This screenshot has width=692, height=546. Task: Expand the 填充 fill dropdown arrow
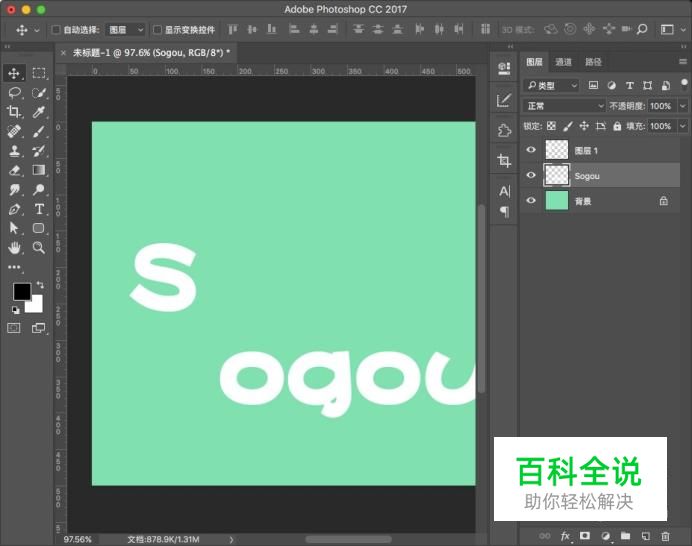[683, 126]
